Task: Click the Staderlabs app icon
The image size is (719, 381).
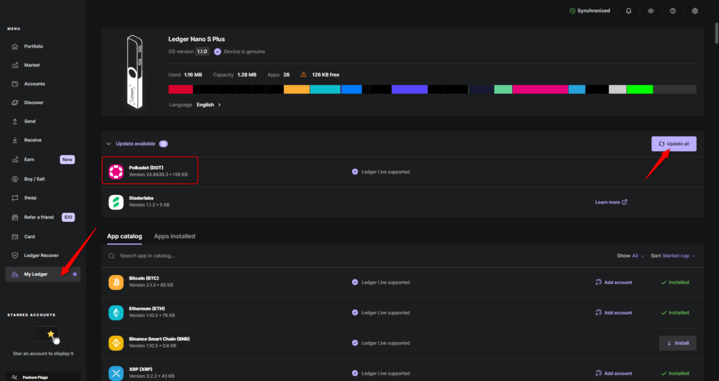Action: coord(116,202)
